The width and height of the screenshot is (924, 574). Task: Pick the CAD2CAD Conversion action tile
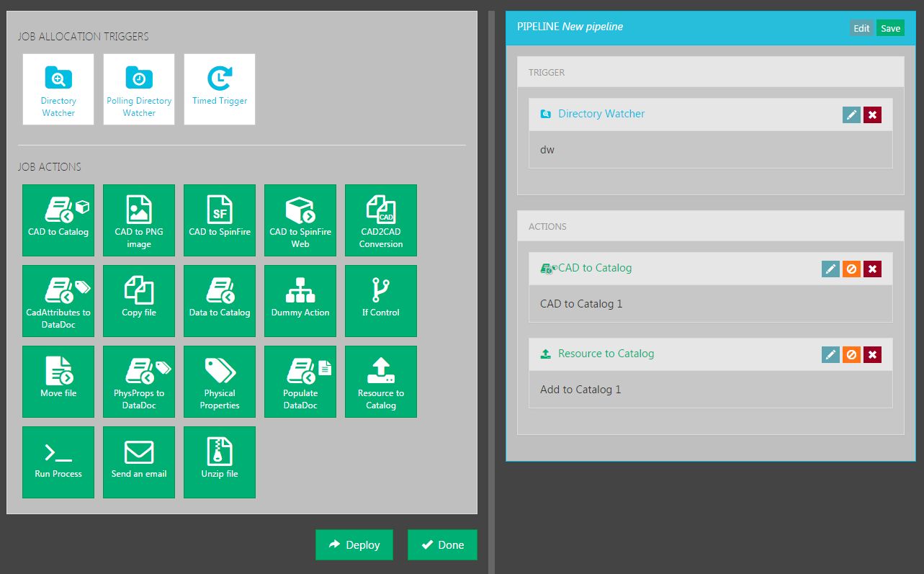tap(381, 220)
